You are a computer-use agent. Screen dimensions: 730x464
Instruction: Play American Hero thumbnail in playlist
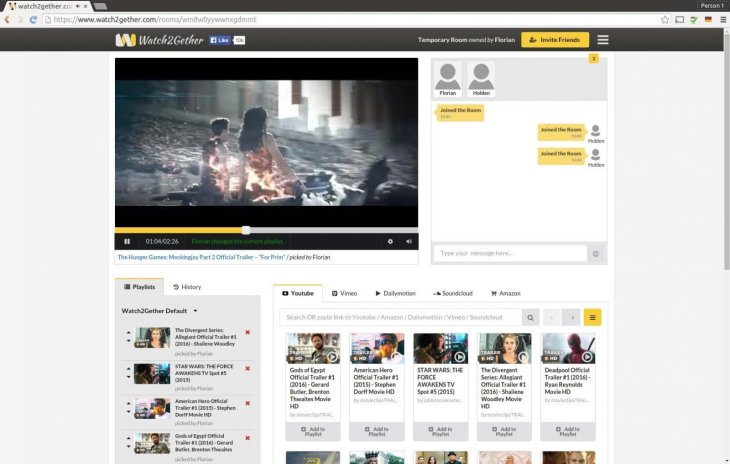coord(152,409)
